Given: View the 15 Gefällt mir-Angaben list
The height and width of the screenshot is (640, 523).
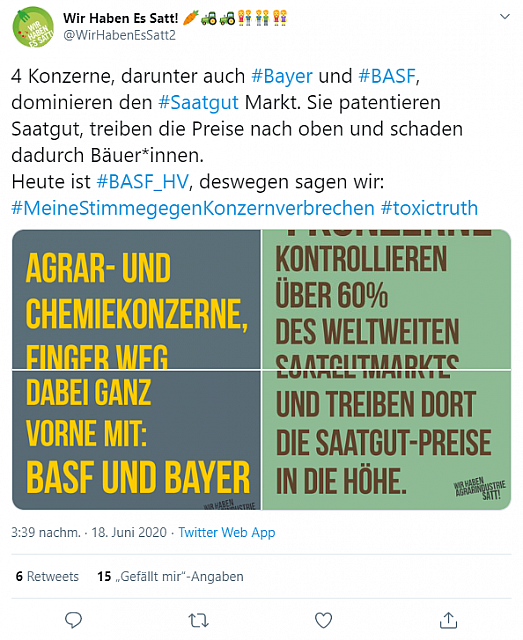Looking at the screenshot, I should click(x=170, y=576).
